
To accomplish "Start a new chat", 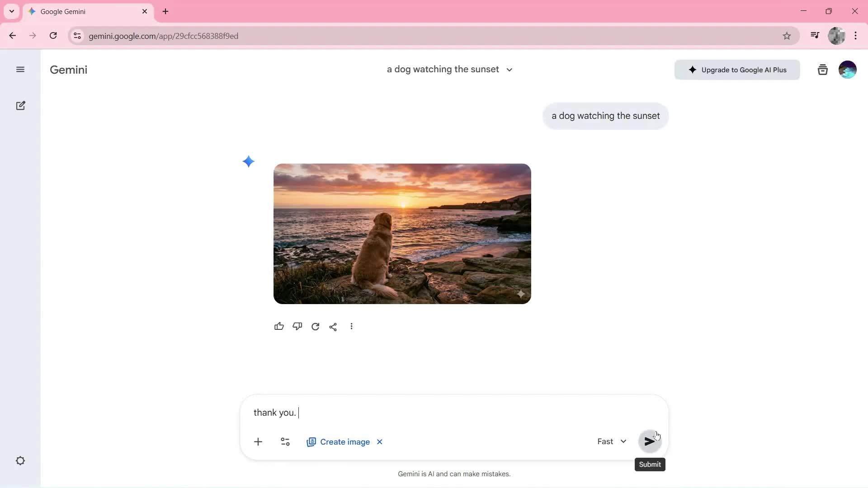I will 20,105.
